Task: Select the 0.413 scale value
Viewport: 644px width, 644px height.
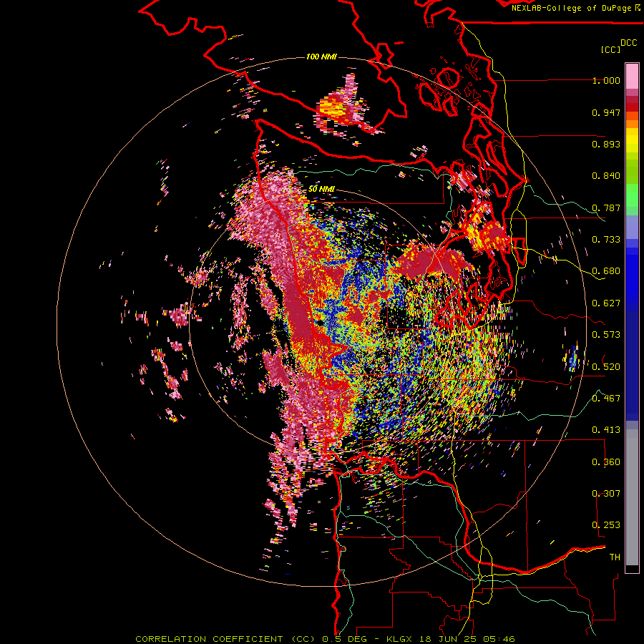Action: (x=606, y=430)
